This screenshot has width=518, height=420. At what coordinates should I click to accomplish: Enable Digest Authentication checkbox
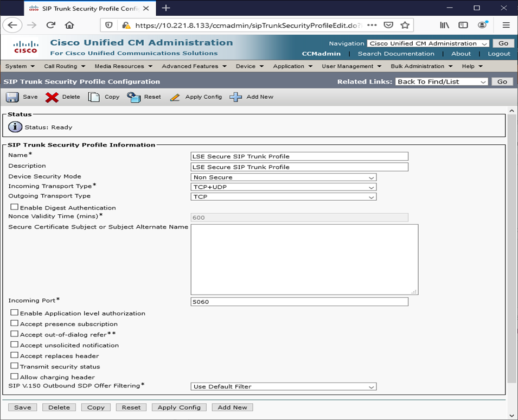click(15, 207)
